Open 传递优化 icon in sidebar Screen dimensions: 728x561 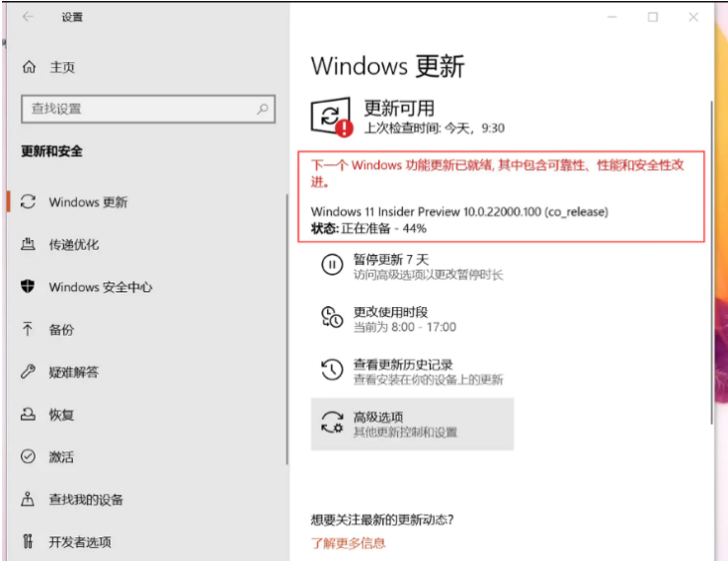28,244
